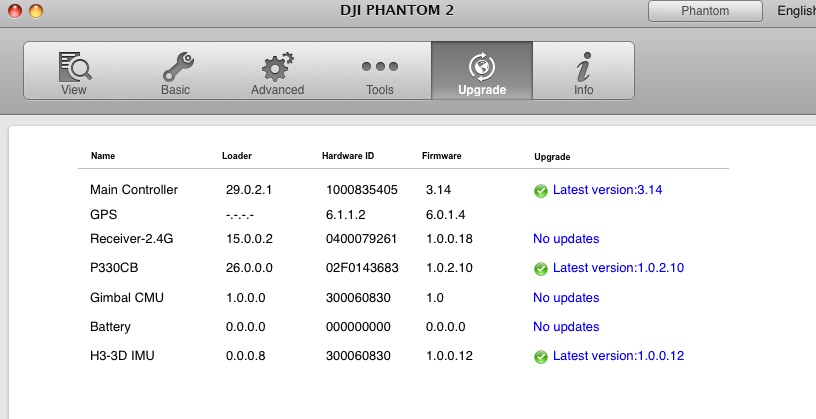Click GPS firmware 6.0.1.4

pos(445,214)
